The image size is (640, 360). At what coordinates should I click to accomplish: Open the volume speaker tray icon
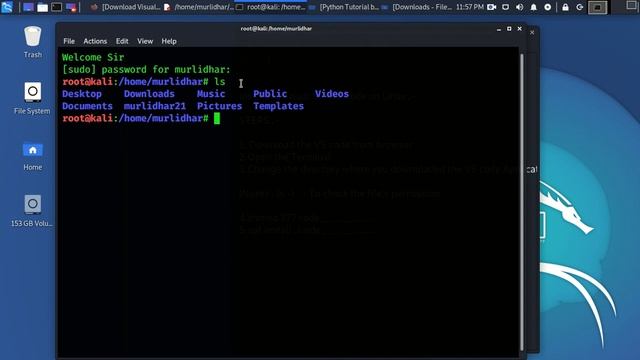pos(519,7)
